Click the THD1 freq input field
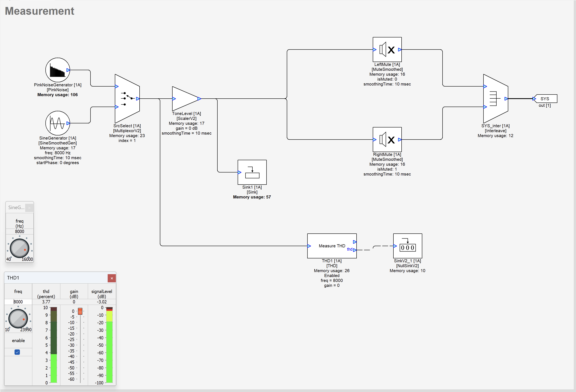The height and width of the screenshot is (392, 576). 18,302
